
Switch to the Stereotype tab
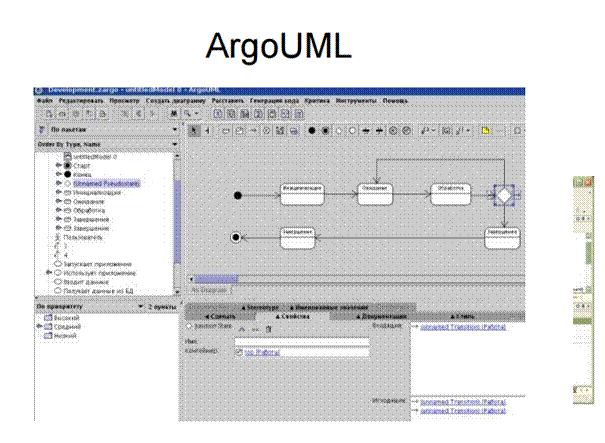pos(260,308)
